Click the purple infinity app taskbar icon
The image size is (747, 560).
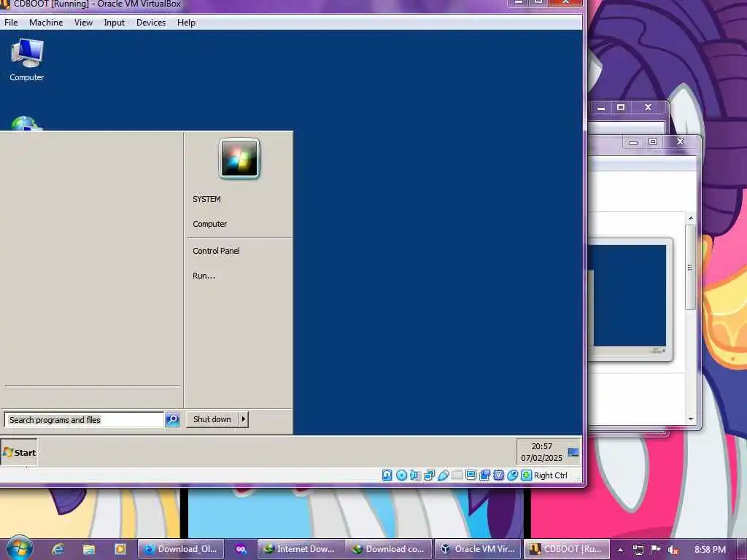point(241,549)
